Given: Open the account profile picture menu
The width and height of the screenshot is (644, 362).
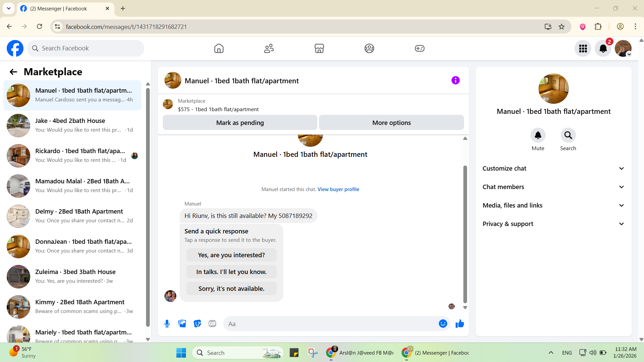Looking at the screenshot, I should click(623, 49).
